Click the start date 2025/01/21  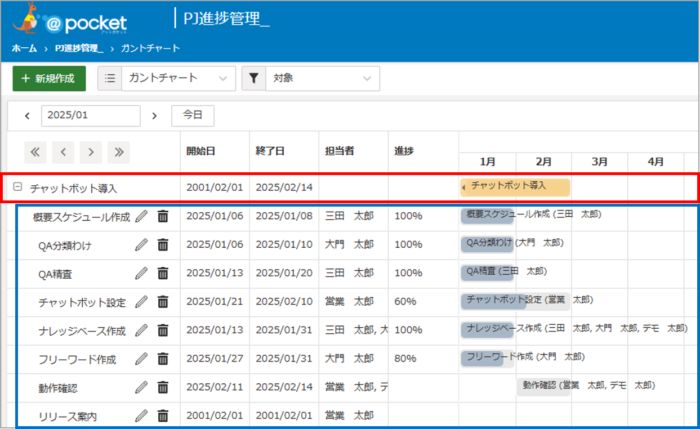215,302
